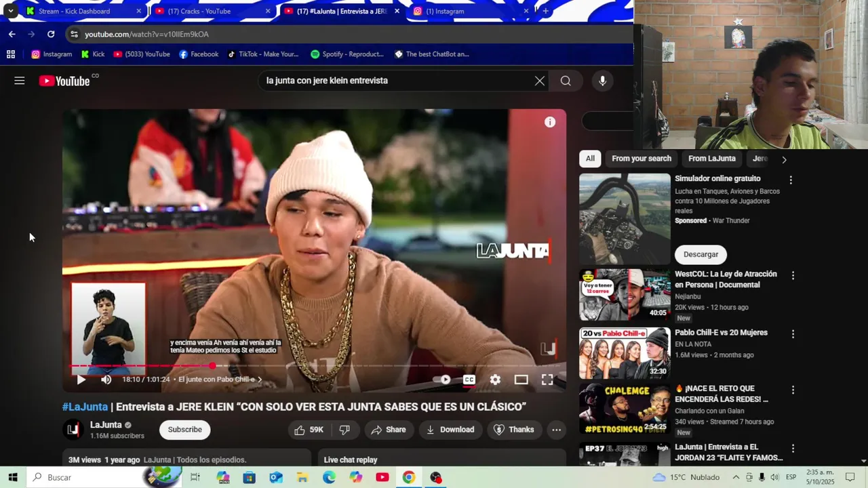This screenshot has height=488, width=868.
Task: Open the Instagram bookmark
Action: [52, 54]
